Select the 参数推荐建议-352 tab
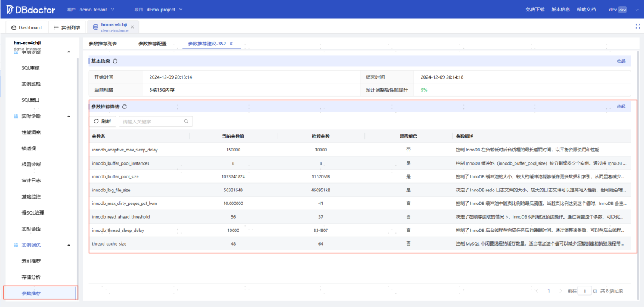This screenshot has height=307, width=644. (x=207, y=44)
